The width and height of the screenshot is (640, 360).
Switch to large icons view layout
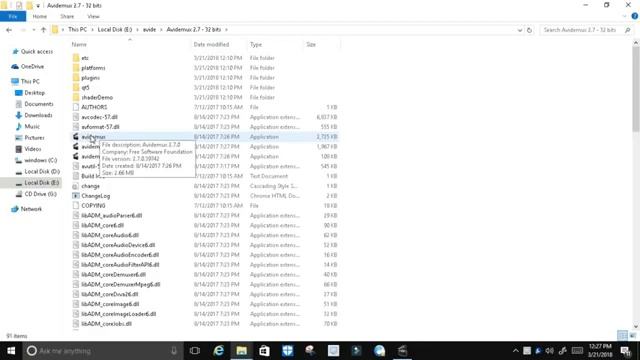[633, 336]
